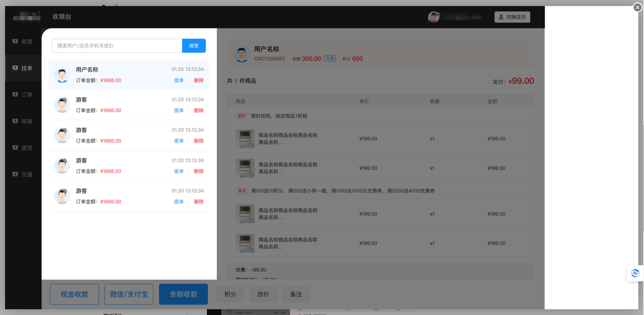Select the 核销 verification sidebar item
Screen dimensions: 644x315
click(x=23, y=121)
